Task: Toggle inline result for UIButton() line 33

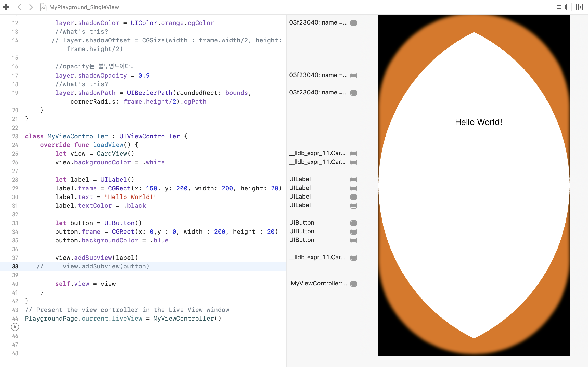Action: 353,223
